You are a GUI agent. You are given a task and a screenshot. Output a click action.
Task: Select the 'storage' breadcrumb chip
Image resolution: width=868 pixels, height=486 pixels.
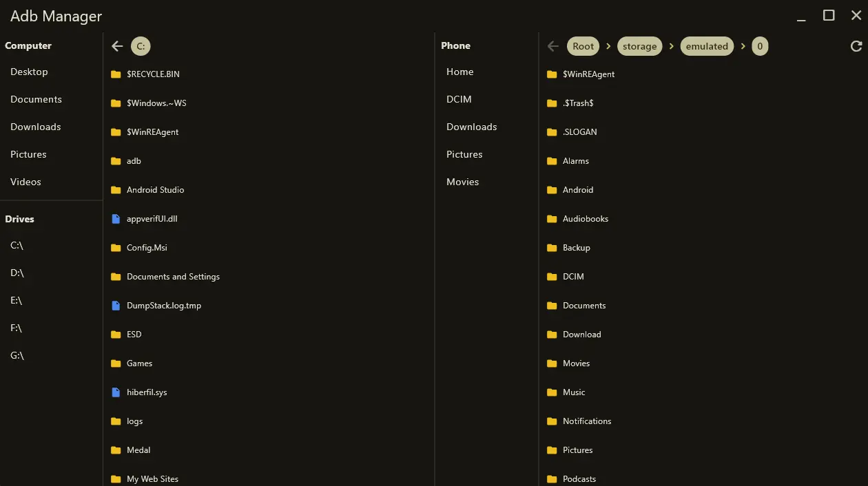[639, 46]
